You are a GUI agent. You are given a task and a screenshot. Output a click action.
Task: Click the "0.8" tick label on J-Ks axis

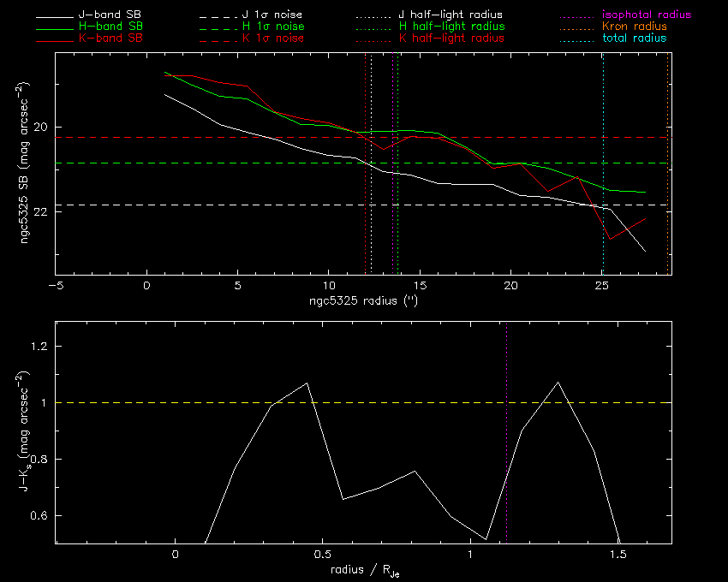click(39, 459)
